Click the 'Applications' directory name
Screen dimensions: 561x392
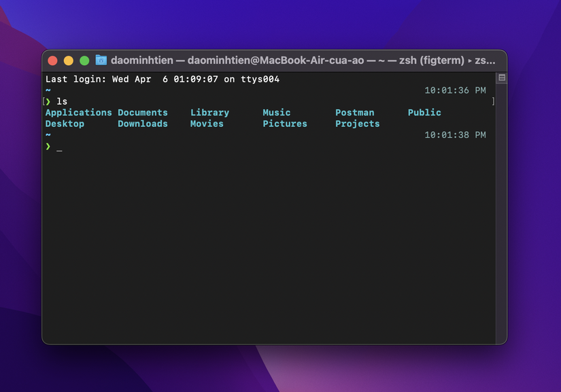(78, 113)
